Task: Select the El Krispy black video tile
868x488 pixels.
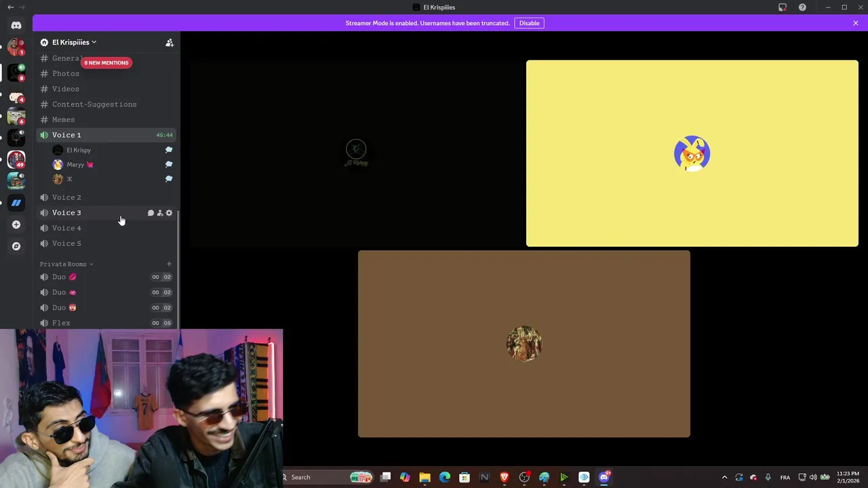Action: pyautogui.click(x=356, y=153)
